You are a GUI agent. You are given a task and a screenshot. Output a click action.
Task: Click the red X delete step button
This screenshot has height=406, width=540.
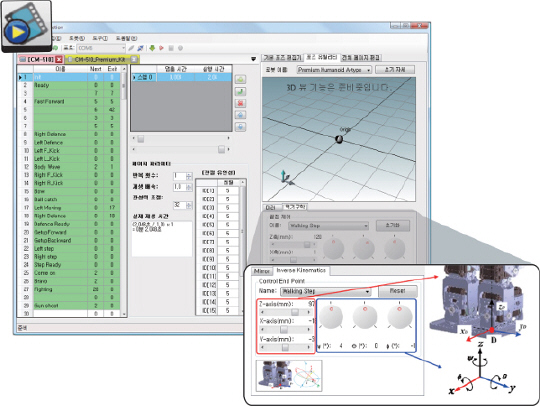pos(240,103)
